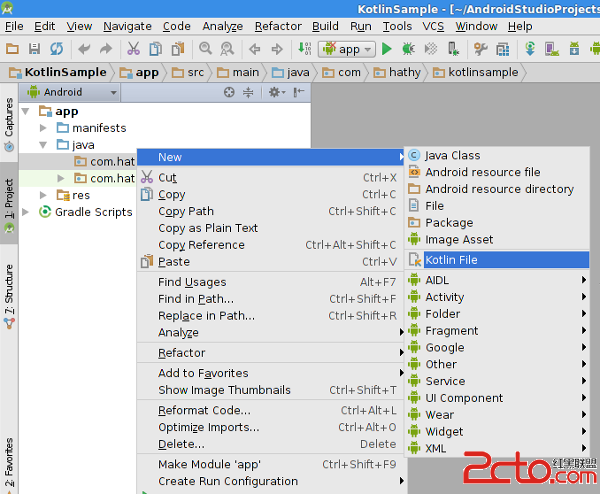Click the Back navigation arrow
Viewport: 600px width, 494px height.
pos(254,49)
